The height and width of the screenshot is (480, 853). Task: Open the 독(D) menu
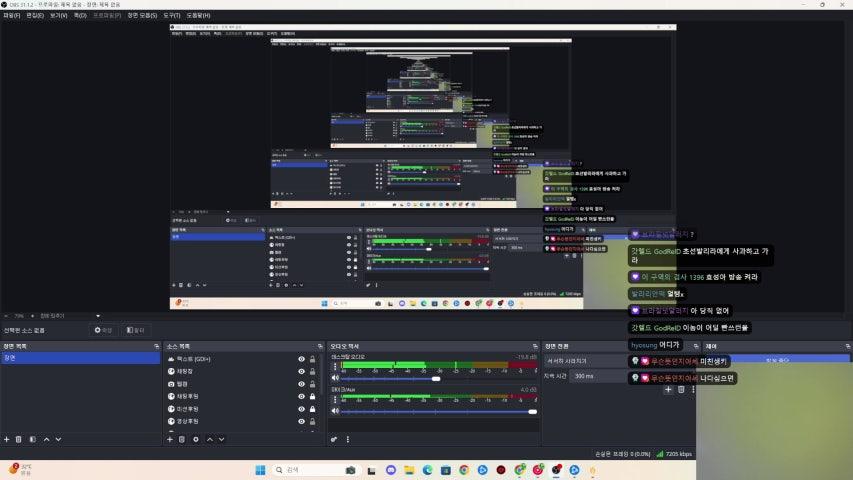pos(80,15)
